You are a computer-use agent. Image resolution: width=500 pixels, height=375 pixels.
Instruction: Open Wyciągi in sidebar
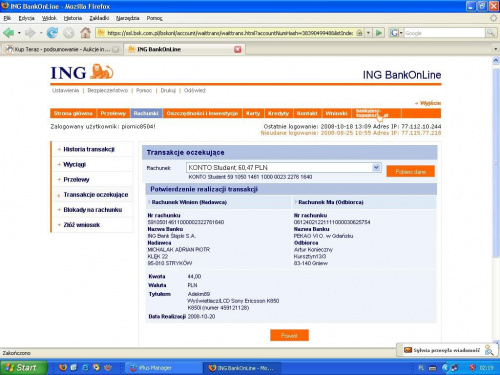[x=74, y=164]
